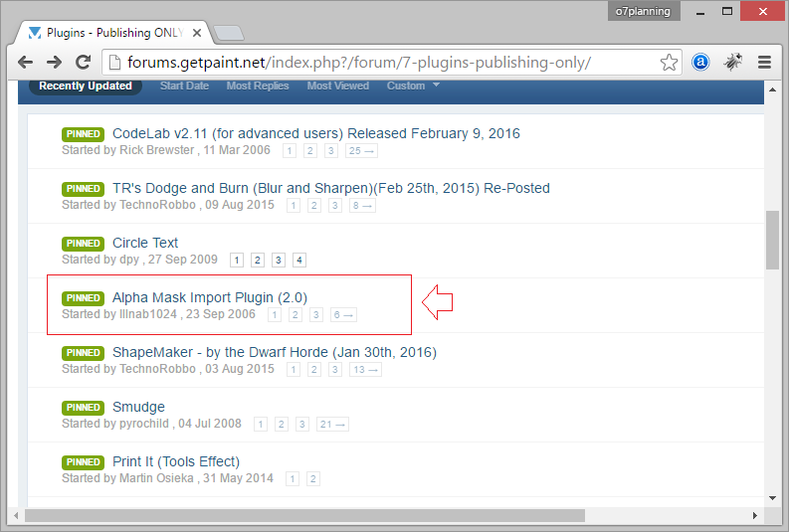Open Print It (Tools Effect) topic
This screenshot has width=789, height=532.
coord(176,461)
